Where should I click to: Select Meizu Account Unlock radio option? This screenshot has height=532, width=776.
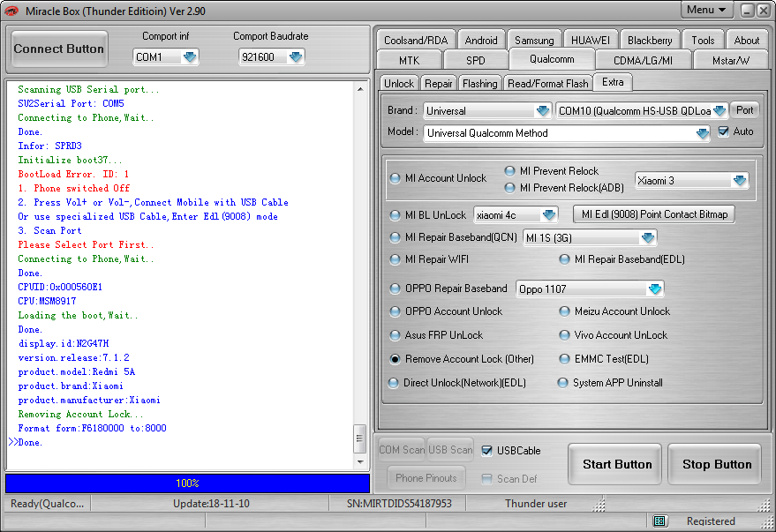point(564,311)
